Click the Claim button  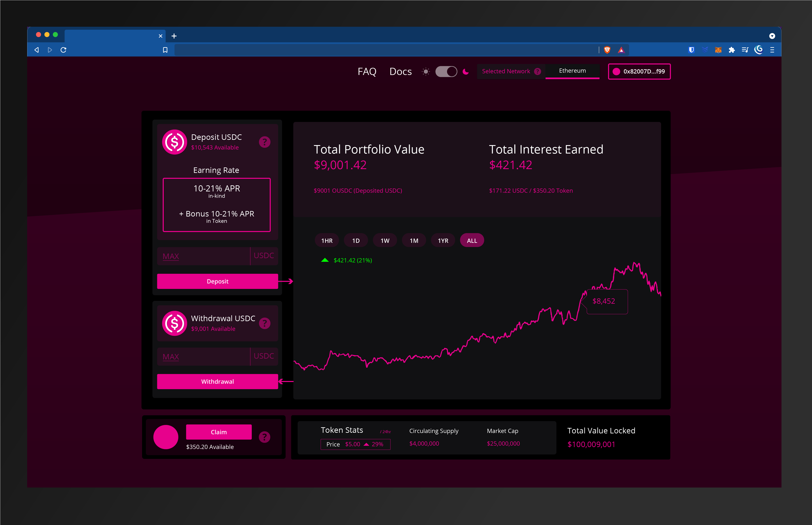(219, 432)
